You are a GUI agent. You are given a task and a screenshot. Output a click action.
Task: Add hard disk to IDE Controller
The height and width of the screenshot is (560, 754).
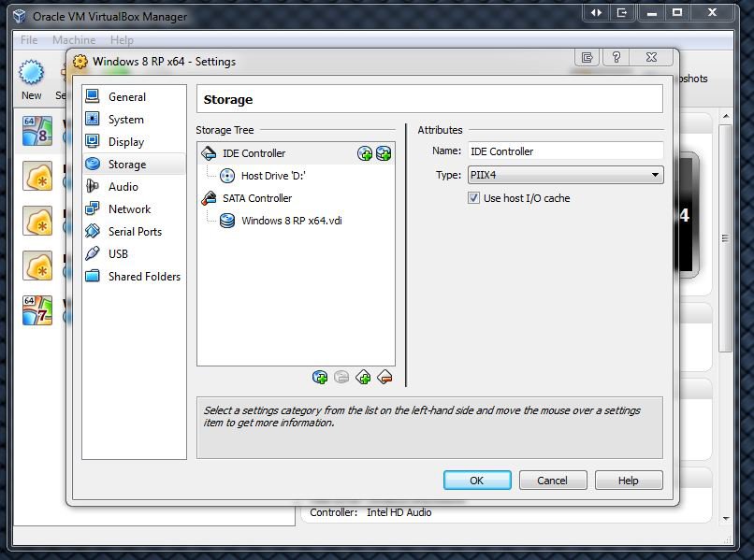coord(384,153)
